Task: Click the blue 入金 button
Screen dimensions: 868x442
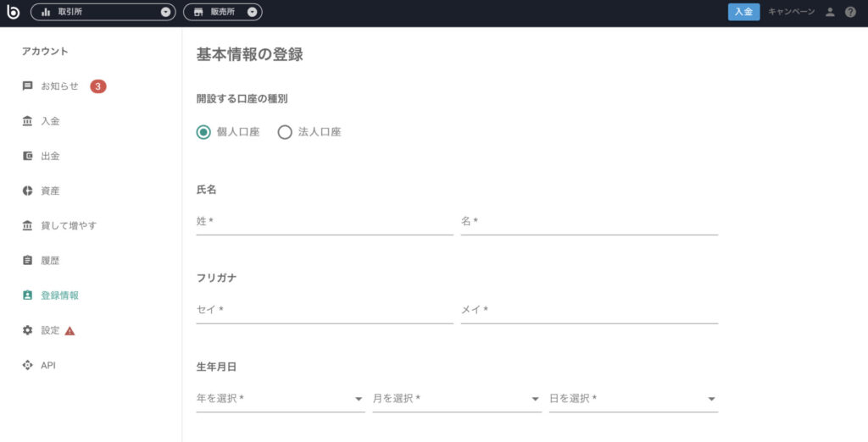Action: [743, 12]
